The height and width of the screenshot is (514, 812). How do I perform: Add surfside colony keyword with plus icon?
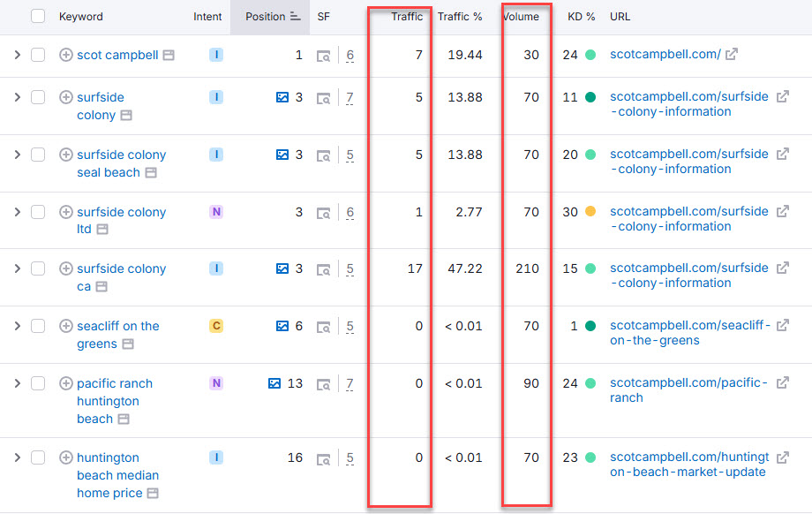tap(66, 97)
